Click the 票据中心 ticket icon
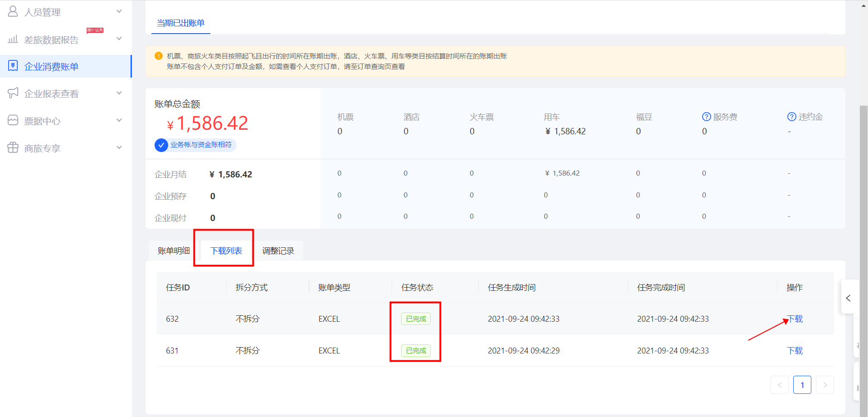This screenshot has height=417, width=868. tap(13, 120)
